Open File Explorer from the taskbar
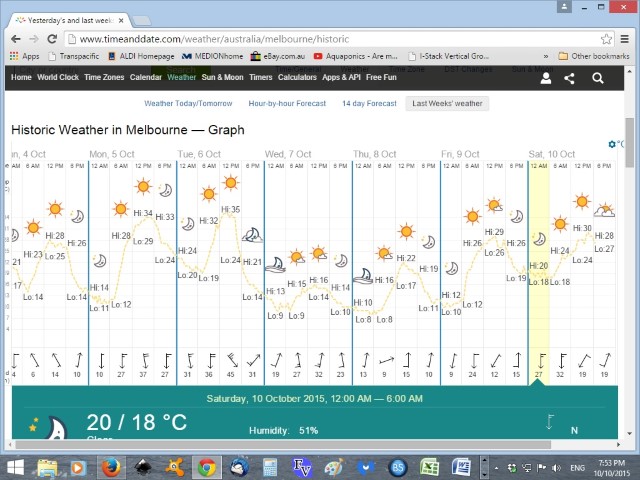The height and width of the screenshot is (480, 640). pos(47,467)
